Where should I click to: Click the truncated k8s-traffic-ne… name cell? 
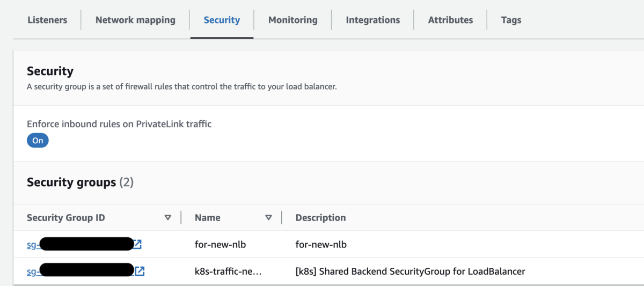pyautogui.click(x=228, y=272)
